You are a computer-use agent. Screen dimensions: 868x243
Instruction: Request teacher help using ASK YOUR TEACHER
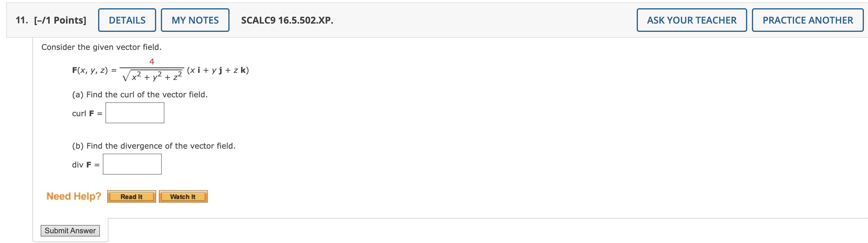tap(692, 20)
